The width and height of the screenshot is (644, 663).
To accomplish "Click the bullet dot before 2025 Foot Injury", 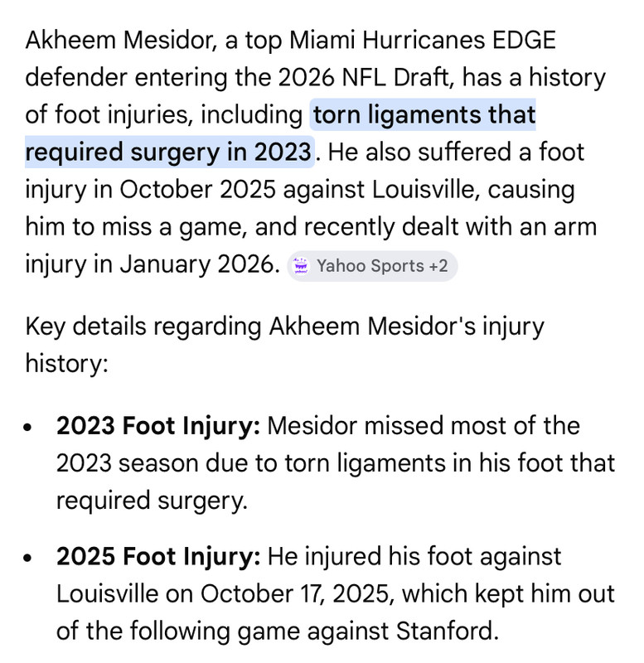I will tap(28, 558).
